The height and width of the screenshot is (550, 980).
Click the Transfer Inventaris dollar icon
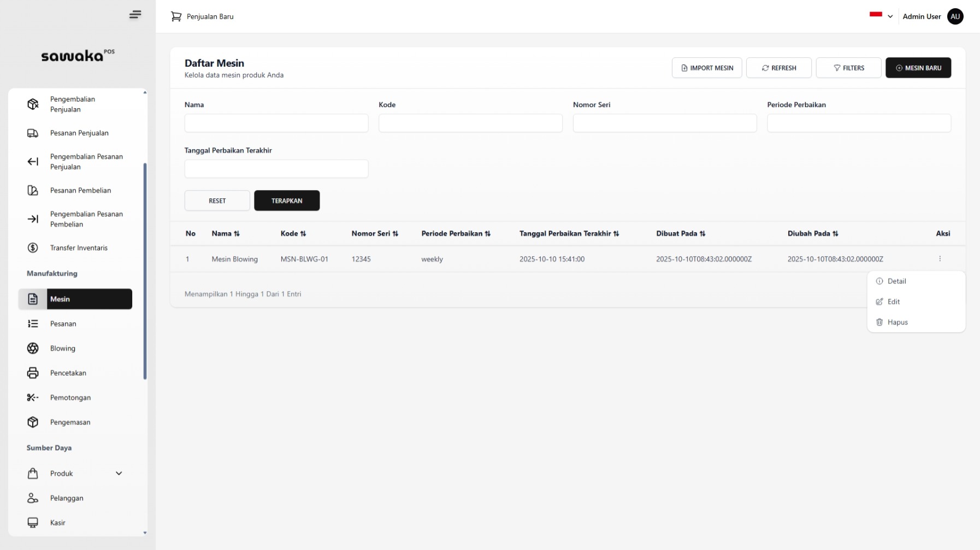(x=33, y=247)
